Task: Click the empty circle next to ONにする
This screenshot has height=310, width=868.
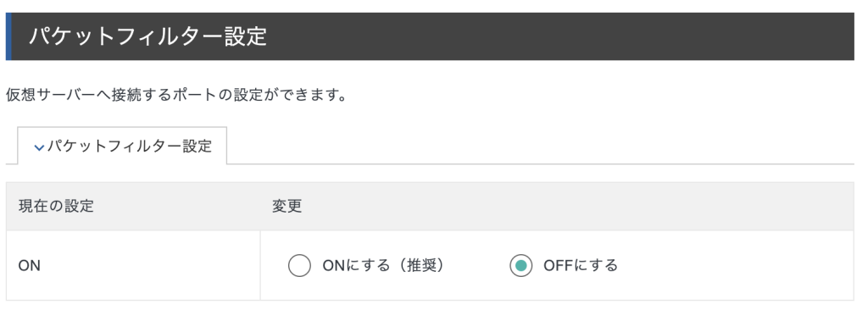Action: coord(299,266)
